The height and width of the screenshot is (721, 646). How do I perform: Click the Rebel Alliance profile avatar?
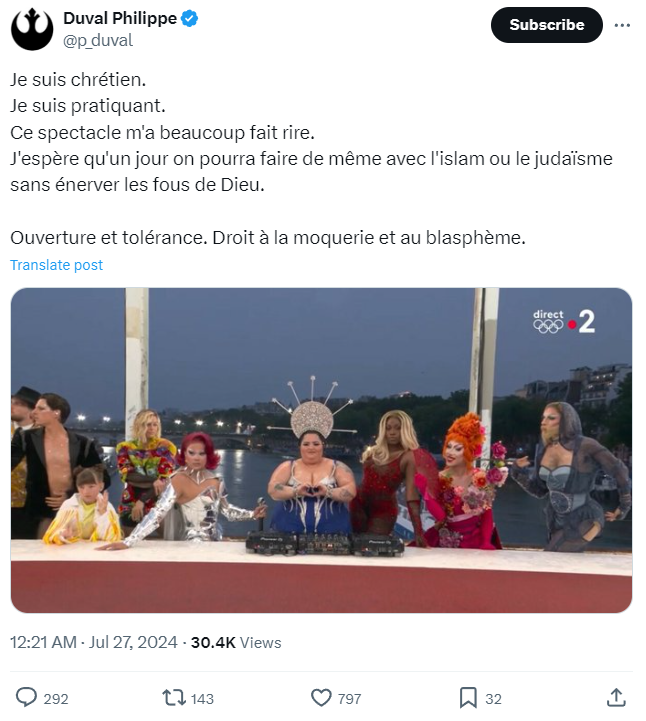tap(32, 30)
